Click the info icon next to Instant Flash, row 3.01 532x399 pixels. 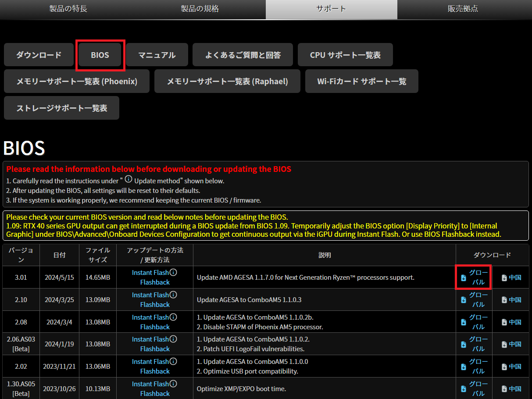173,272
